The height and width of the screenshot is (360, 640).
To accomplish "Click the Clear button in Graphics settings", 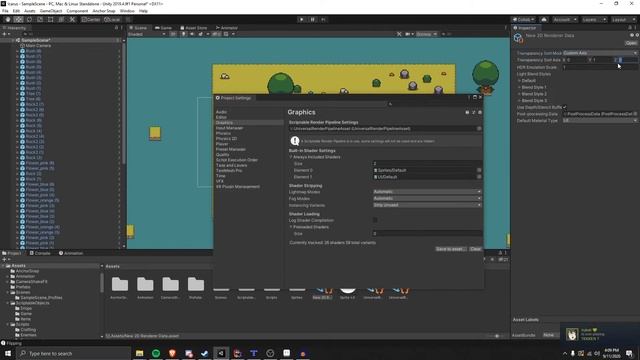I will point(475,249).
